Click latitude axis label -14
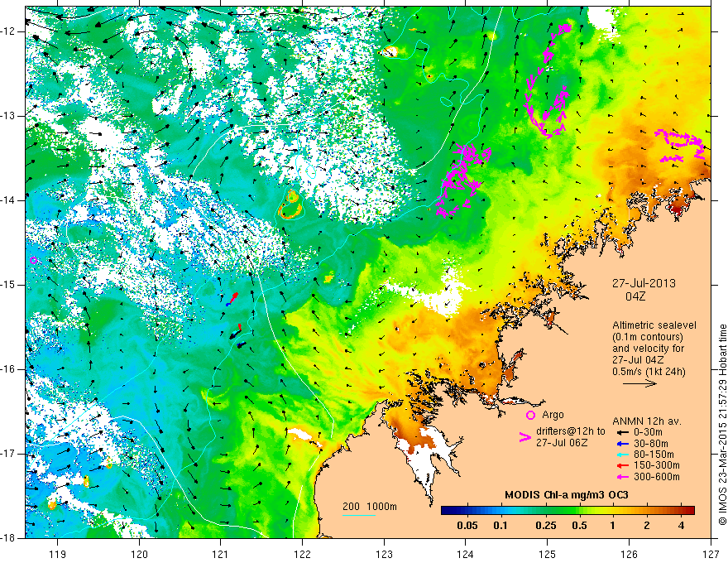Viewport: 728px width, 563px height. 9,200
